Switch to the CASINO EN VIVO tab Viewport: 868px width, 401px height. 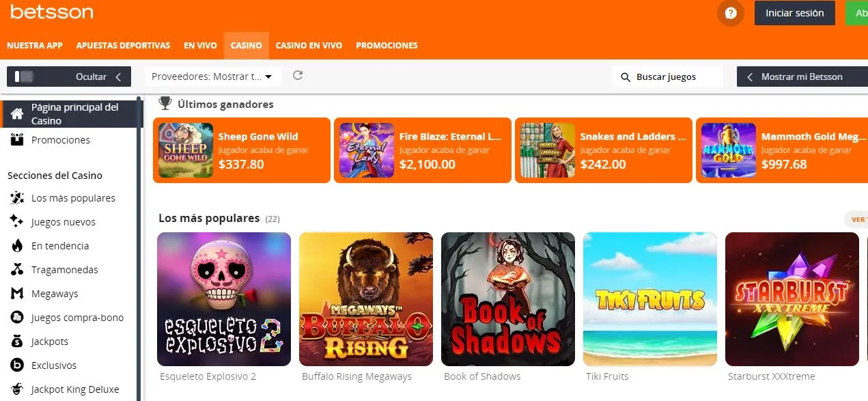pyautogui.click(x=309, y=45)
